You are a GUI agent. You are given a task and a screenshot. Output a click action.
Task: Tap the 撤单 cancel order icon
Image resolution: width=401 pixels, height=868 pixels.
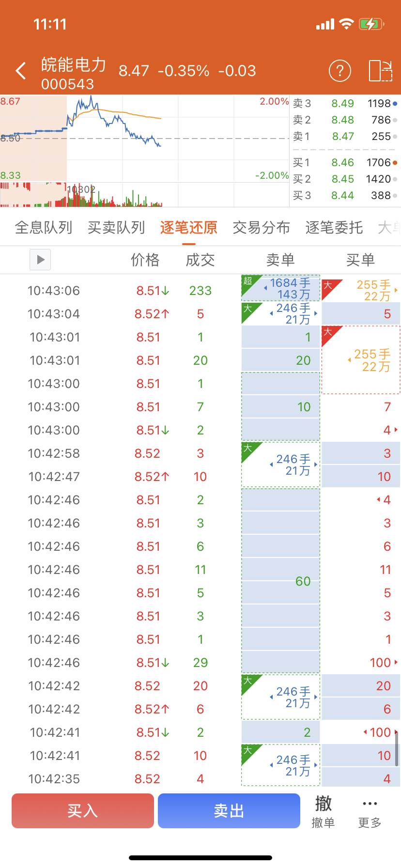click(323, 810)
